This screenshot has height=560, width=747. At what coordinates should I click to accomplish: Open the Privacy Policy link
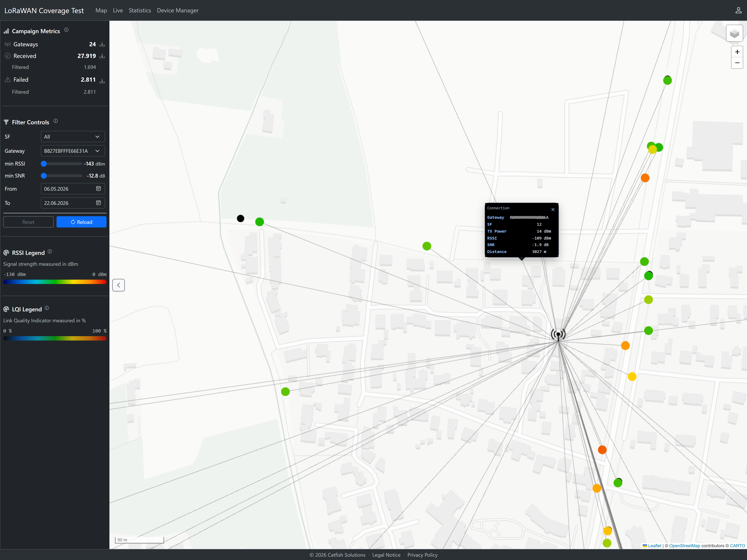point(422,555)
